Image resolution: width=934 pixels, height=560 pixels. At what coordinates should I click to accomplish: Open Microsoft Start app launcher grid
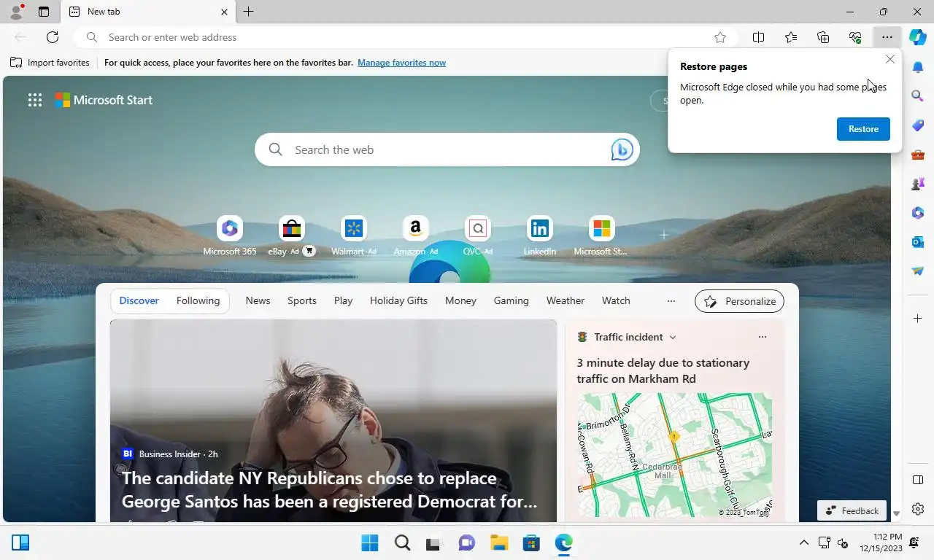(35, 100)
